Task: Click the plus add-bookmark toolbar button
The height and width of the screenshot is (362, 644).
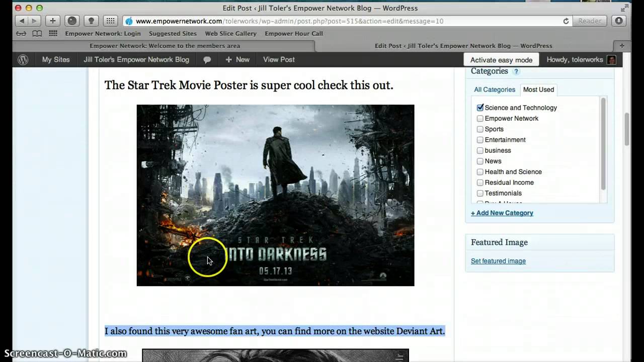Action: [53, 21]
